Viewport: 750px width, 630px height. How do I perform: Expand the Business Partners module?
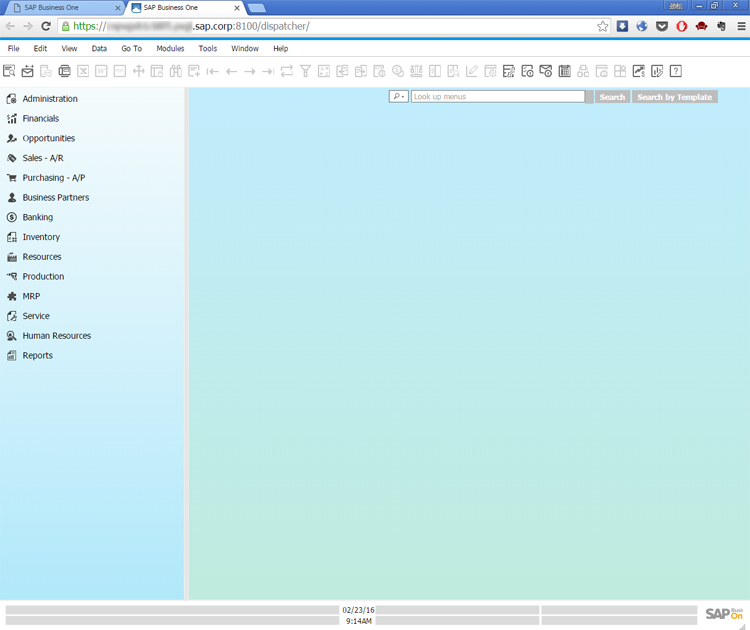coord(55,197)
